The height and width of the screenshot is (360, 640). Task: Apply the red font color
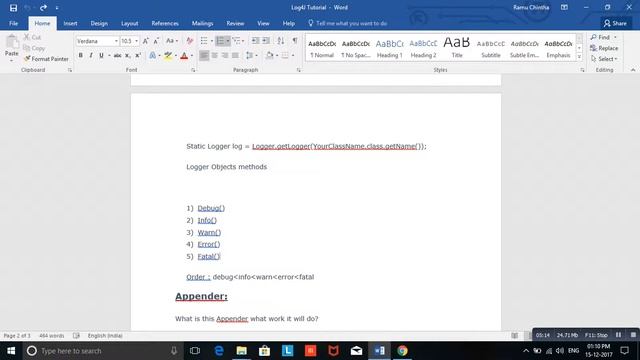(184, 56)
